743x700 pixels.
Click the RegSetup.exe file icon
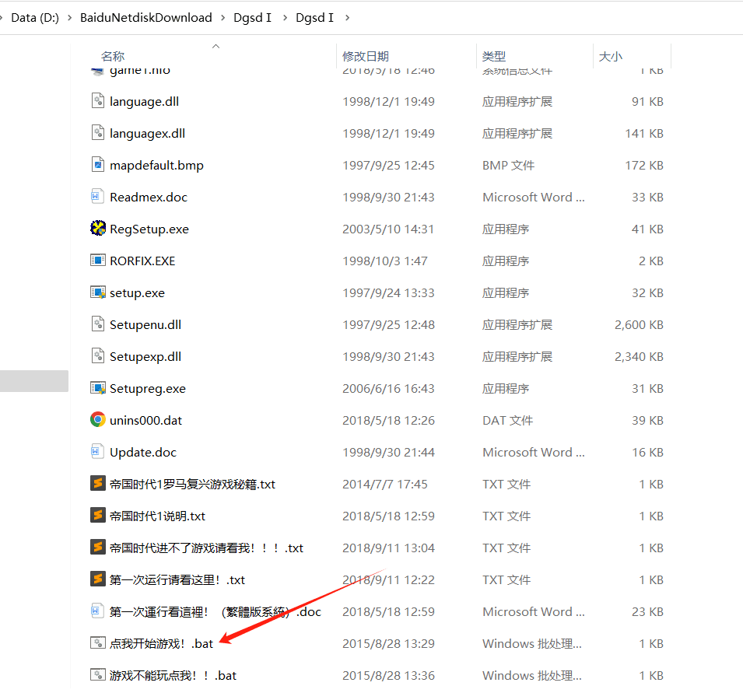97,229
